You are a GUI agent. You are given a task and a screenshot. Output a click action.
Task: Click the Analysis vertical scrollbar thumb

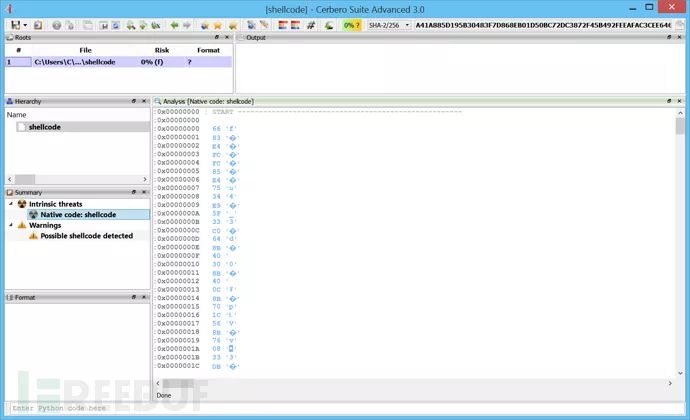680,126
